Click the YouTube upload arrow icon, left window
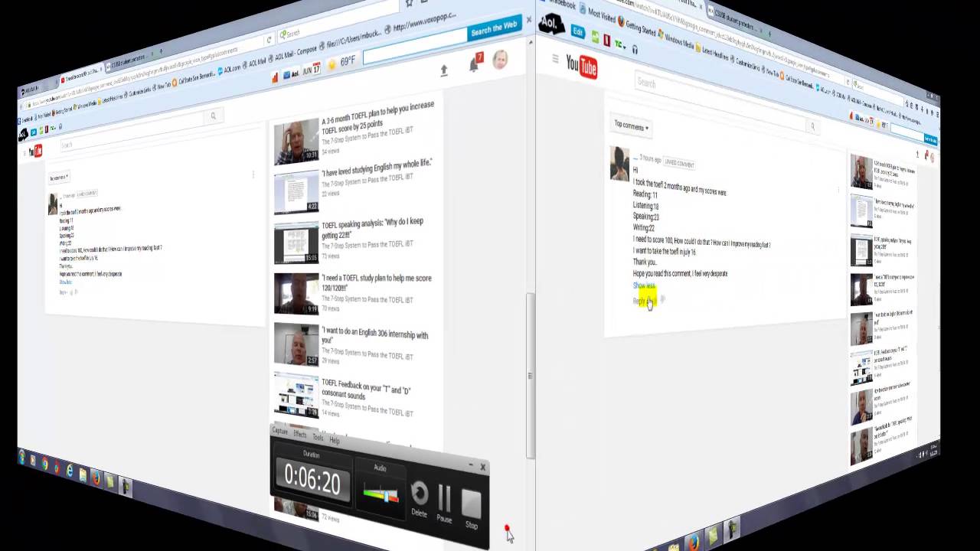This screenshot has width=980, height=551. pos(443,70)
